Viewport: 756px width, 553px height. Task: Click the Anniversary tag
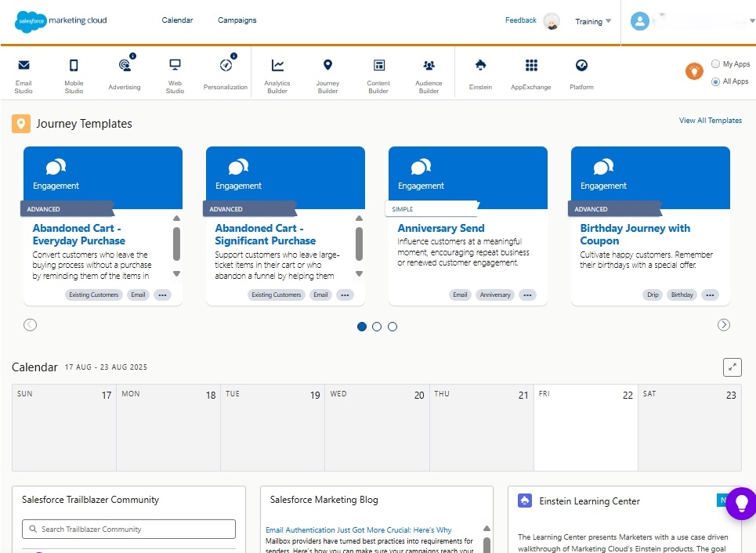pos(495,295)
